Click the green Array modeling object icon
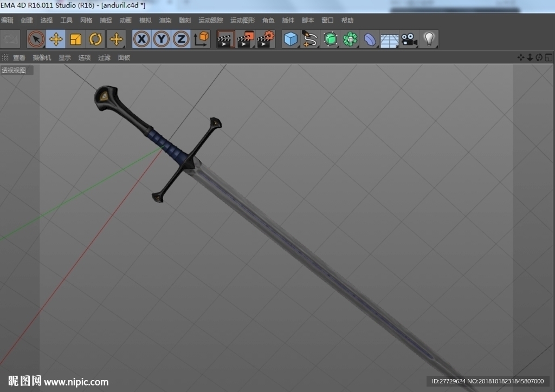 [x=350, y=39]
